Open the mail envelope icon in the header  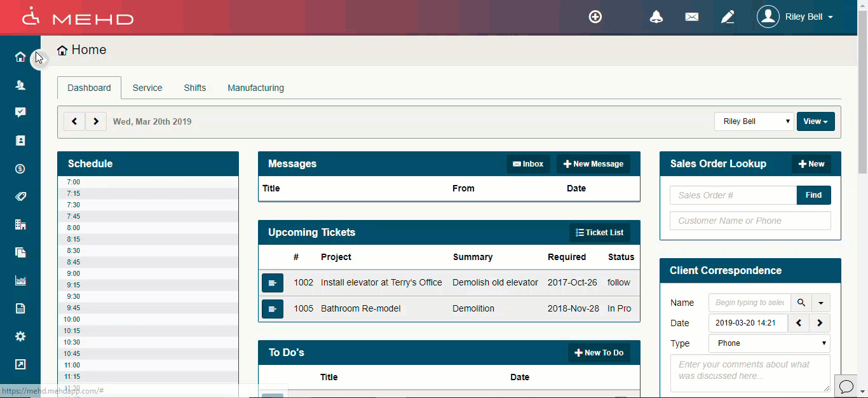692,17
